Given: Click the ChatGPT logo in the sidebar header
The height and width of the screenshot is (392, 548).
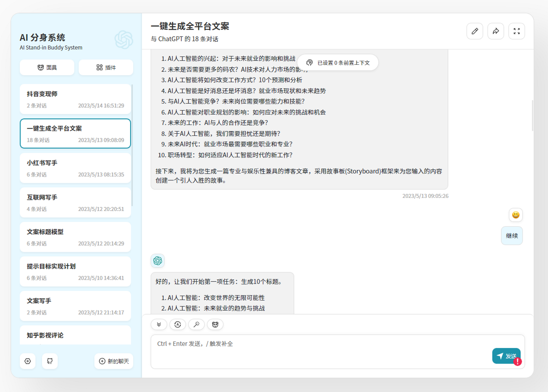Looking at the screenshot, I should pyautogui.click(x=123, y=40).
